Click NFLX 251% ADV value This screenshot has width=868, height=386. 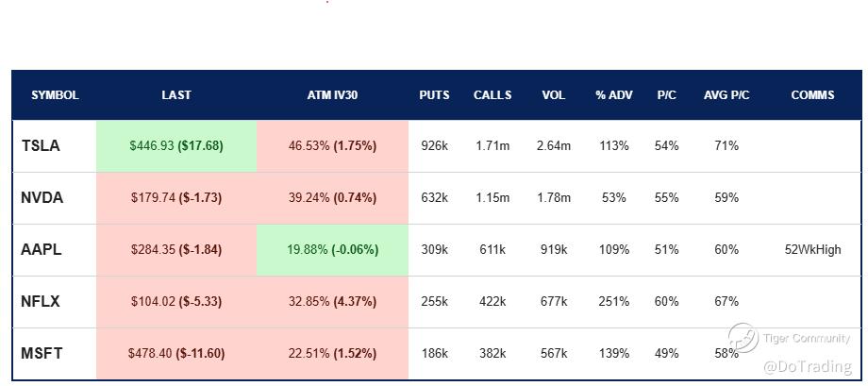click(613, 302)
